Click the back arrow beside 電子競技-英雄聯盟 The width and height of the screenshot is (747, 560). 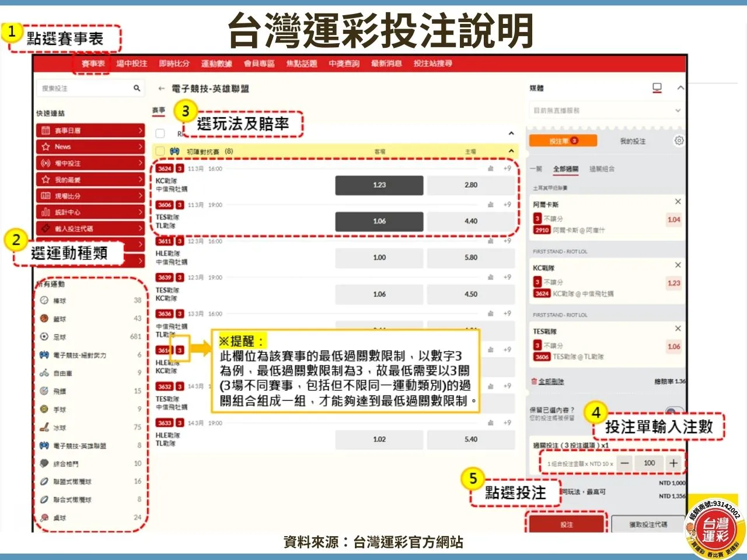click(162, 89)
